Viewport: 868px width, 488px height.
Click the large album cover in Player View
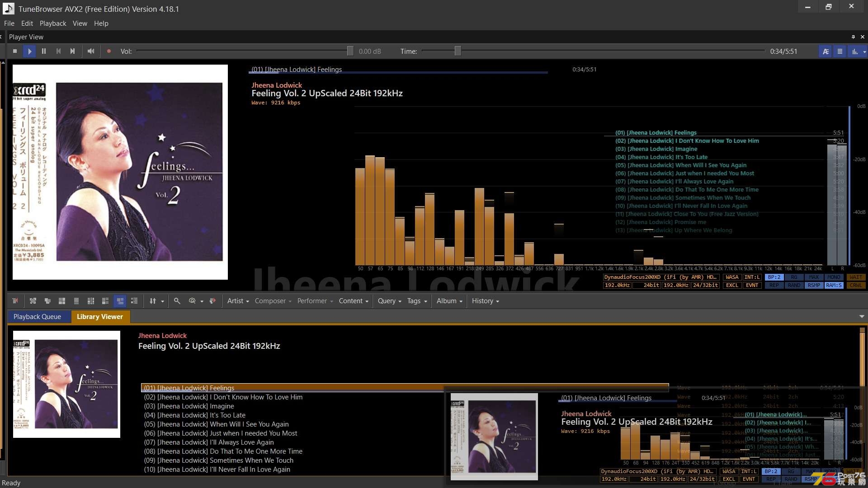tap(120, 172)
